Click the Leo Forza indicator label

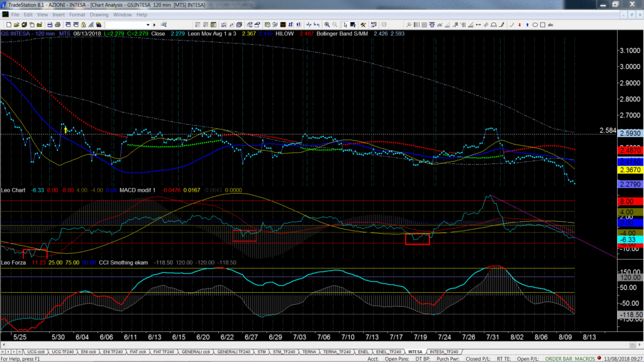(x=14, y=262)
